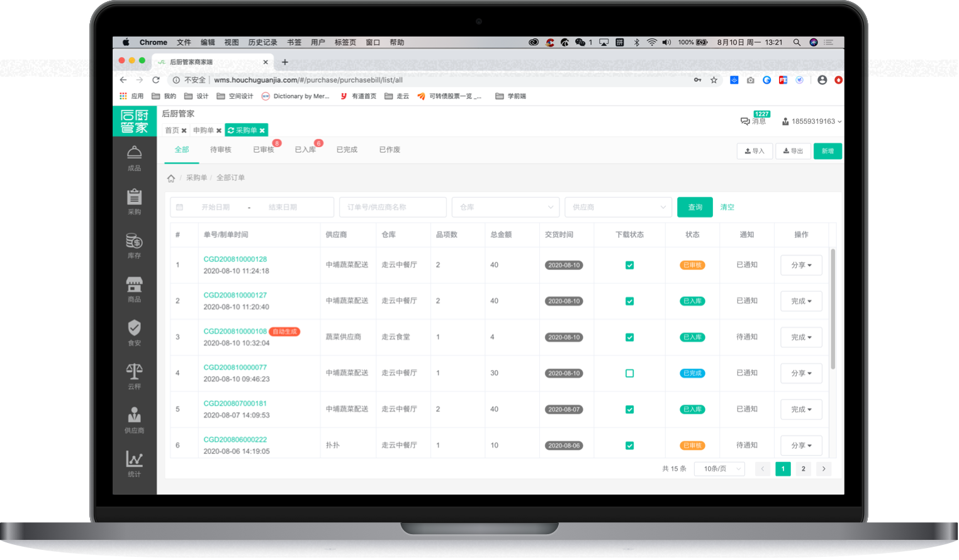Open the Apple menu
This screenshot has width=959, height=560.
pyautogui.click(x=126, y=42)
